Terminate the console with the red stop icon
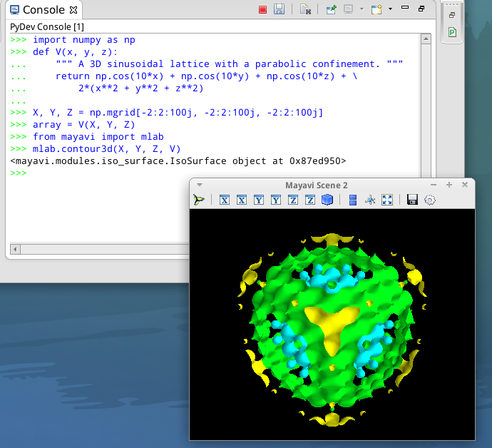 (x=262, y=10)
